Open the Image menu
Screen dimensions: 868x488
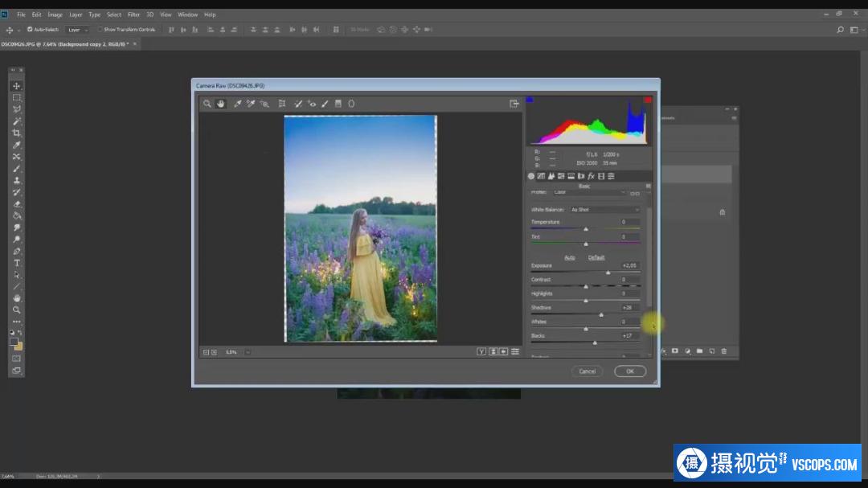coord(55,15)
